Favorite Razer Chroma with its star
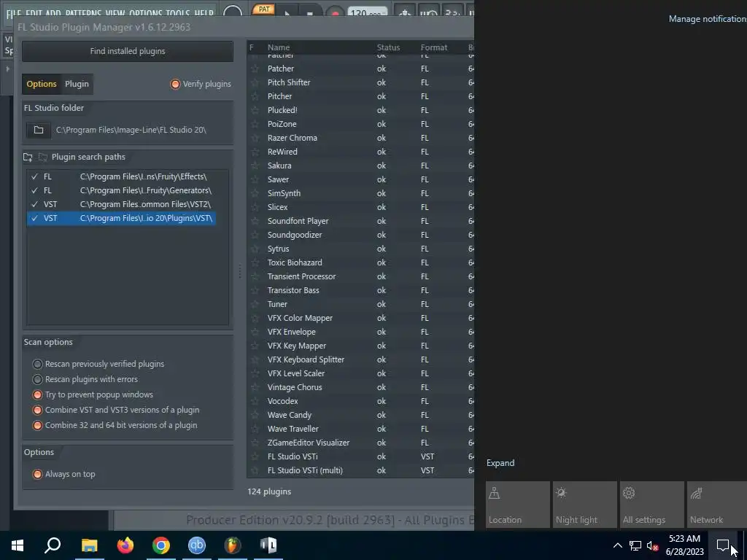The image size is (747, 560). click(x=255, y=138)
